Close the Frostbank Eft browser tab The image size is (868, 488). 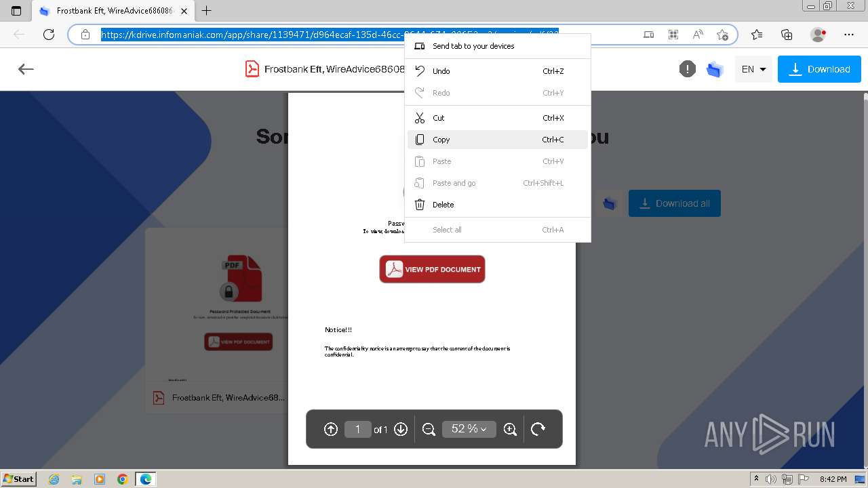pos(184,11)
